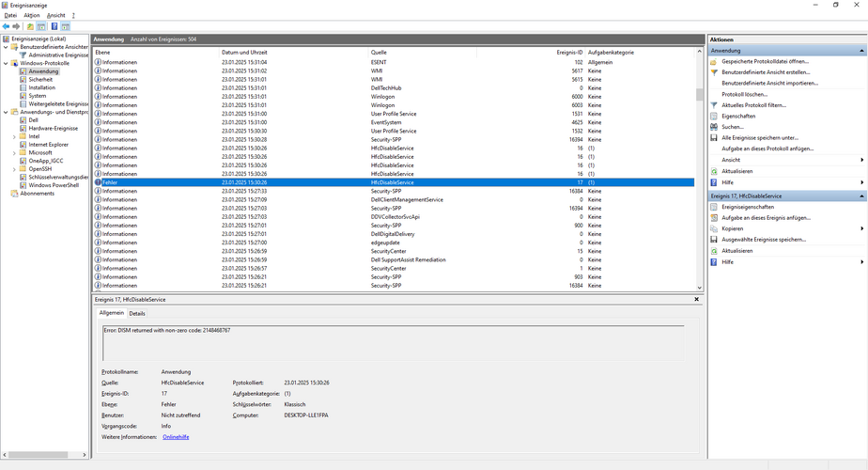868x470 pixels.
Task: Click Aufgabe an dieses Ereignis anfügen
Action: [766, 218]
